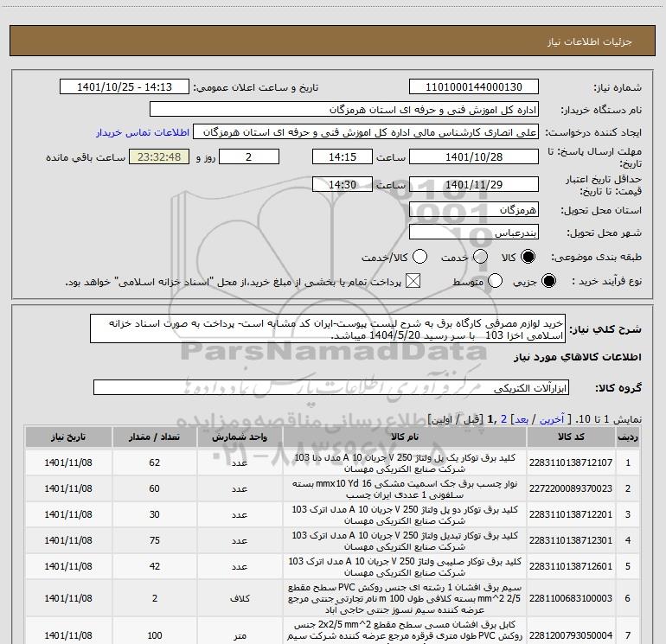The image size is (666, 644).
Task: Click the نوار چسب برق item name
Action: tap(405, 489)
